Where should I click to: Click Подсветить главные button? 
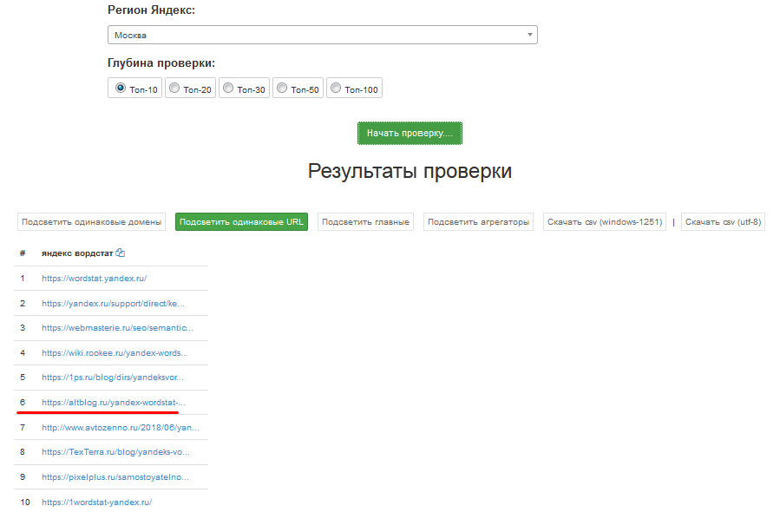[365, 222]
